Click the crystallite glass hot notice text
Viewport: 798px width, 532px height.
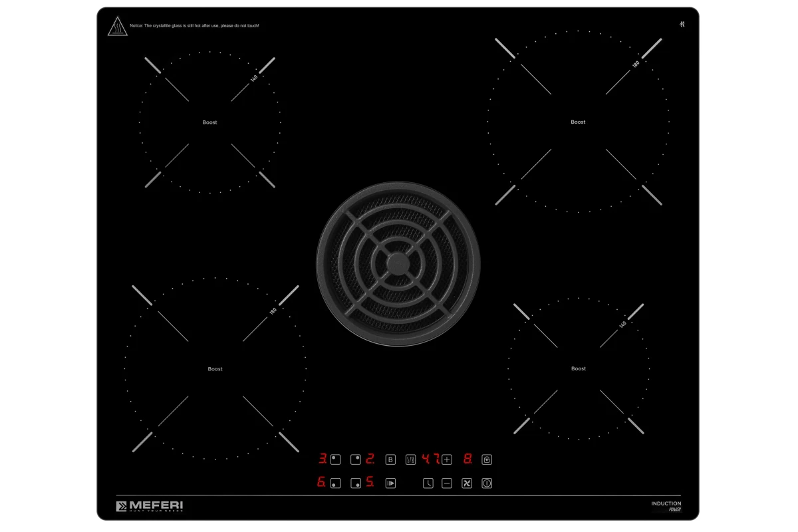195,25
